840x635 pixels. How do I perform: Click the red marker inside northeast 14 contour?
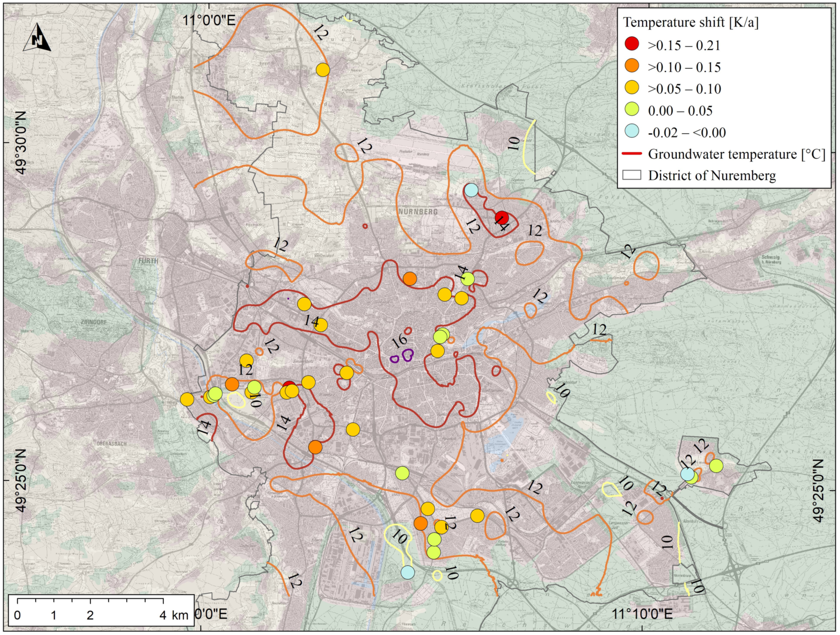501,218
